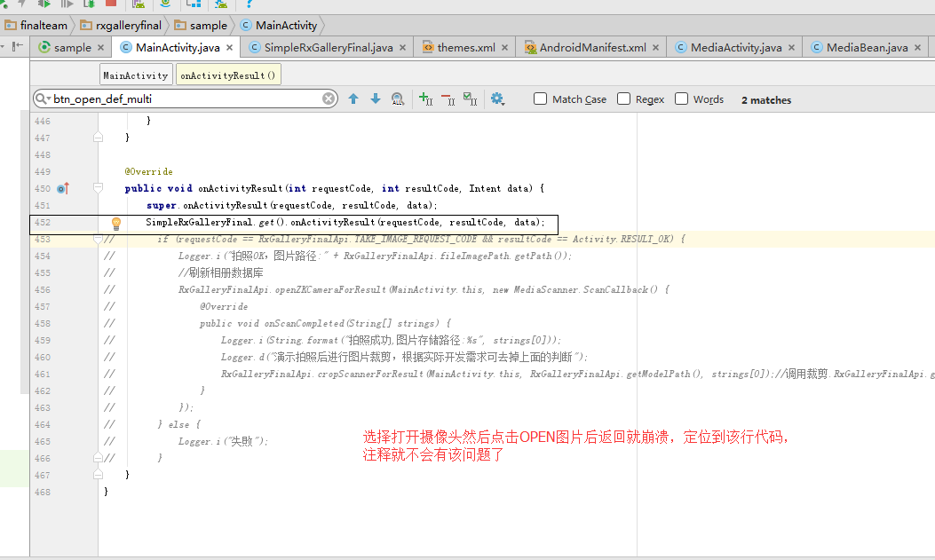Click Unselect Occurrence minus icon
The width and height of the screenshot is (935, 560).
point(448,99)
